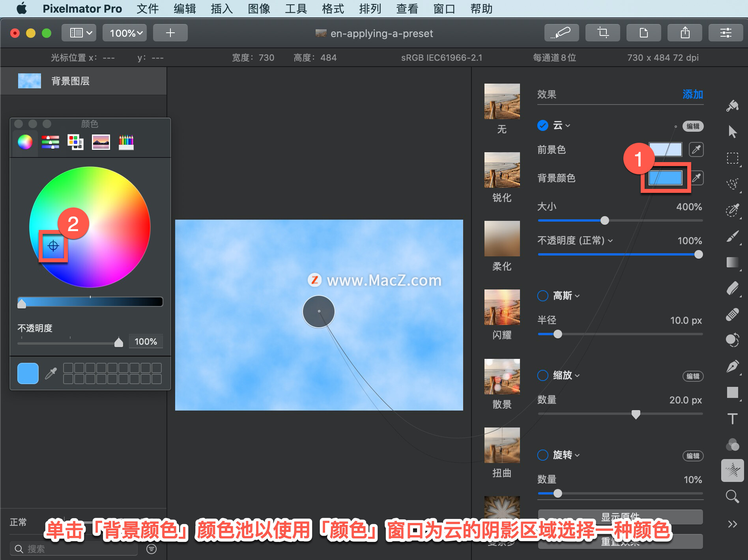Select the Arrange arrow tool
Image resolution: width=748 pixels, height=560 pixels.
pyautogui.click(x=733, y=132)
